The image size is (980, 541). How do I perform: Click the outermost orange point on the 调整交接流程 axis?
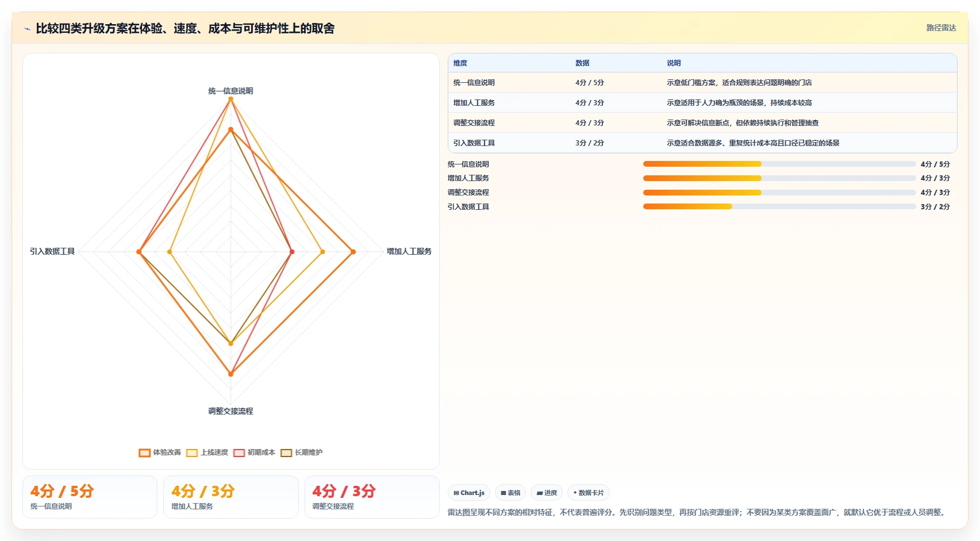click(231, 374)
